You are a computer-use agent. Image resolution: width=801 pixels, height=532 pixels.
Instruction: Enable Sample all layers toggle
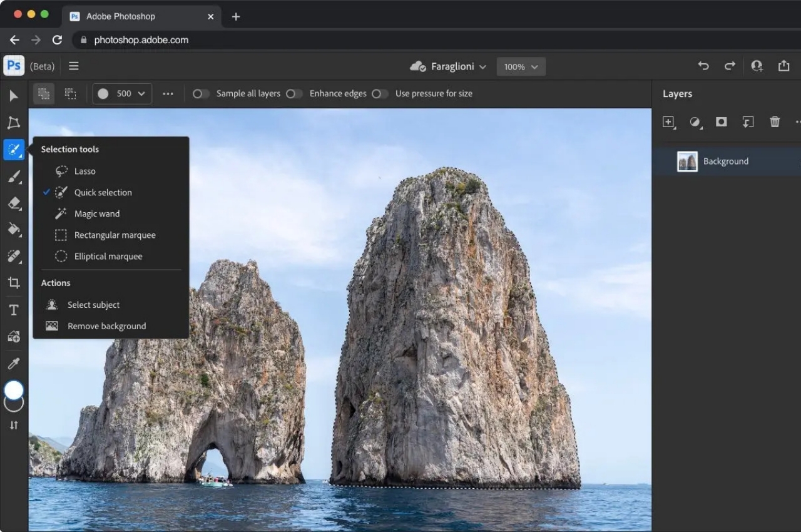pyautogui.click(x=200, y=94)
